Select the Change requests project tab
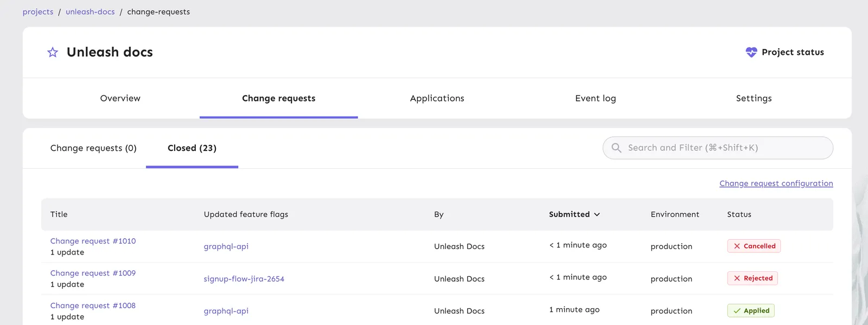Viewport: 868px width, 325px height. (279, 98)
